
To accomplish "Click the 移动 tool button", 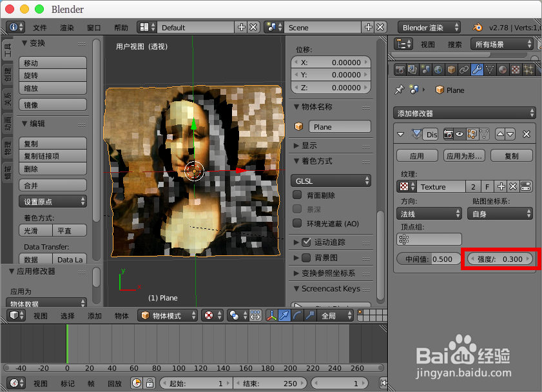I will [x=53, y=63].
